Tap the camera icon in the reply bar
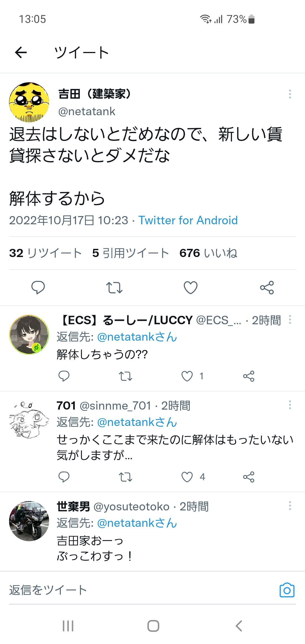305x644 pixels. coord(287,590)
